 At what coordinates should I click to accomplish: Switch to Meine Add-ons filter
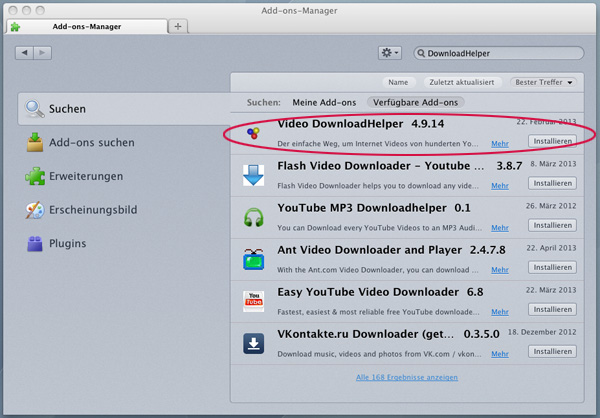pos(324,103)
